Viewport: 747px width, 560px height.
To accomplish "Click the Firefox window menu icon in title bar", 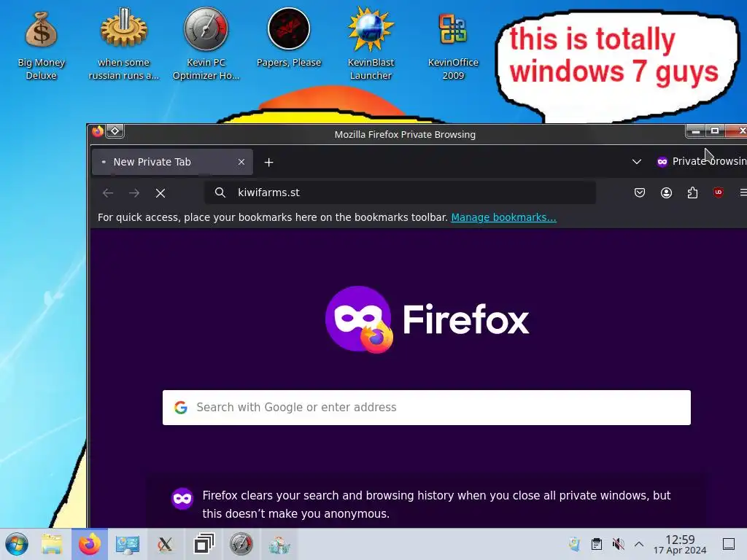I will click(98, 131).
